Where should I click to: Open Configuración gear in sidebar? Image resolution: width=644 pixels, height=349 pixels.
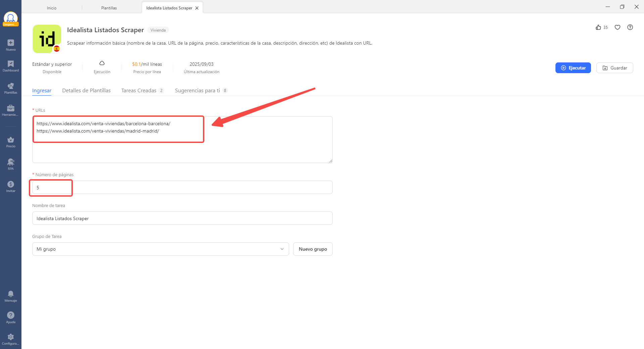coord(11,337)
